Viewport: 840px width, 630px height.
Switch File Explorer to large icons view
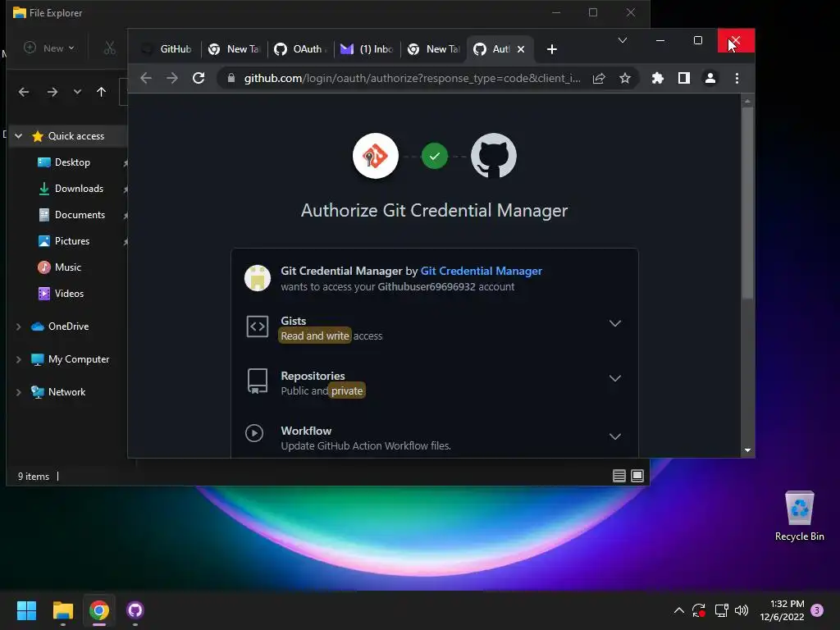(637, 476)
